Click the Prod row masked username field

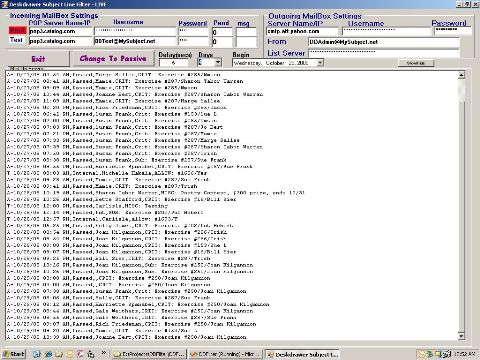click(135, 31)
